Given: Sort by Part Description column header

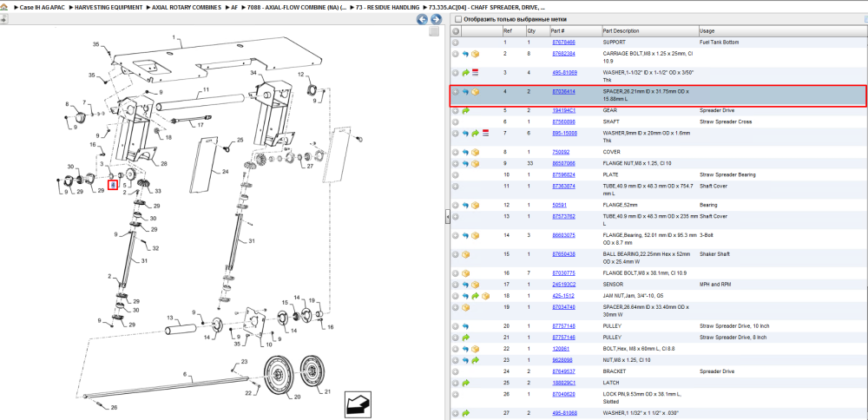Looking at the screenshot, I should pyautogui.click(x=621, y=31).
